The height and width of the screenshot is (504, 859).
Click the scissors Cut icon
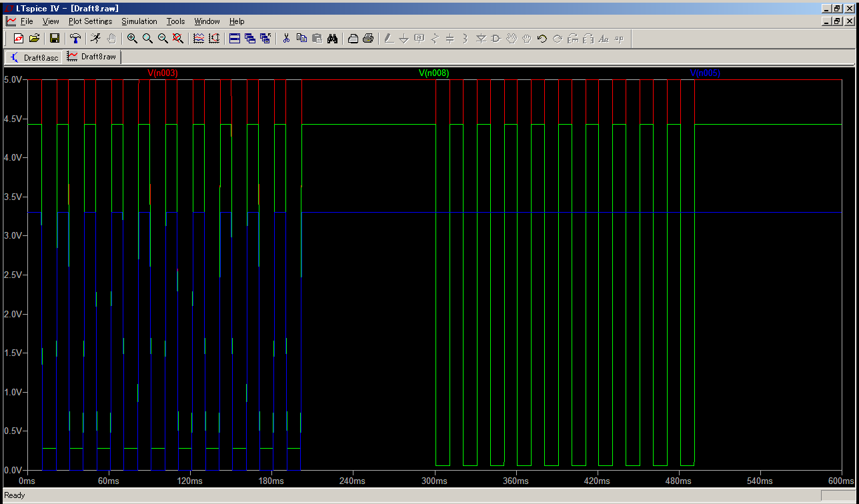coord(286,39)
